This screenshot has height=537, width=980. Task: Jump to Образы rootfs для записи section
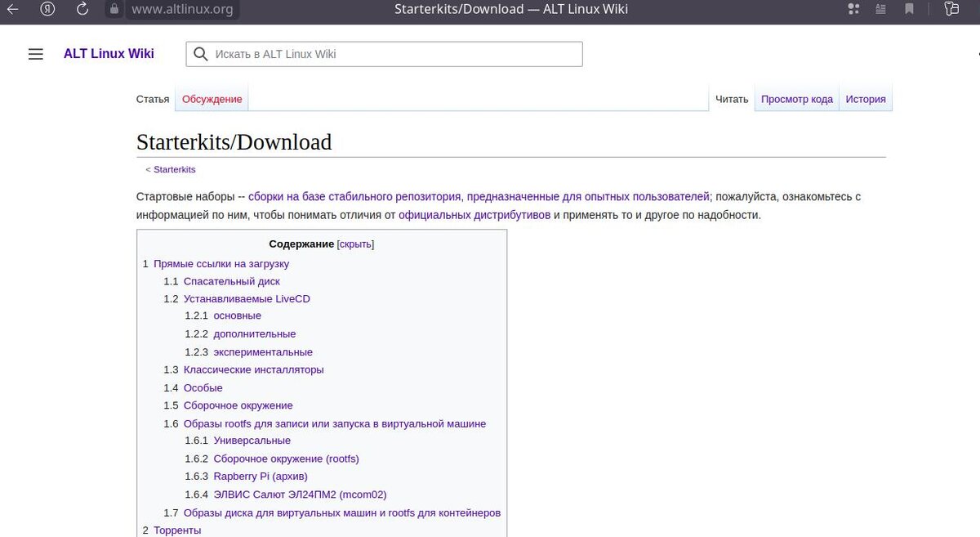pos(335,423)
